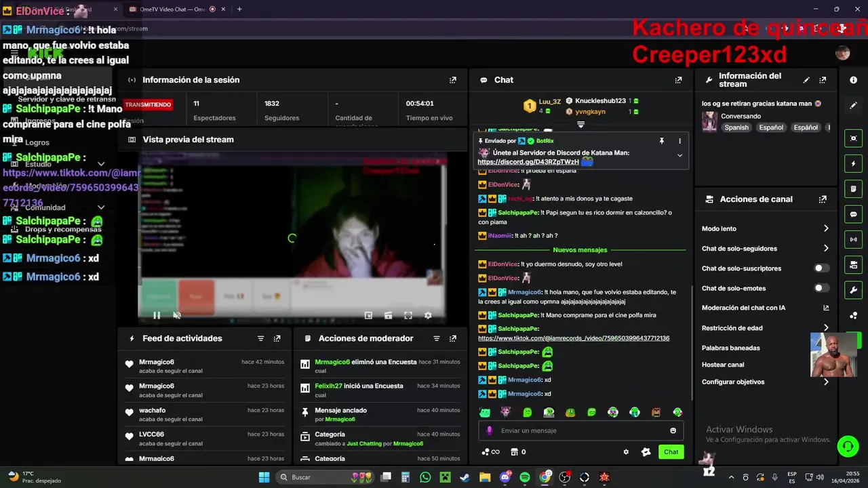Screen dimensions: 868x488
Task: Click Spanish tag in stream info
Action: (736, 127)
